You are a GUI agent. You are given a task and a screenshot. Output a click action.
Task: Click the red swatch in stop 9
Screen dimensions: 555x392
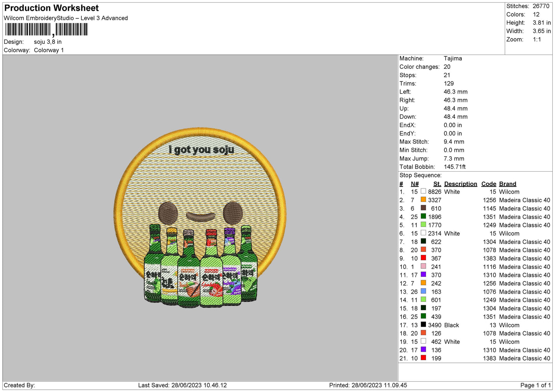423,258
